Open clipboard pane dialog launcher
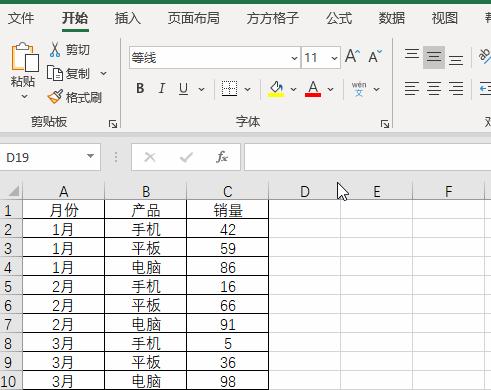Screen dimensions: 491x390 coord(113,124)
